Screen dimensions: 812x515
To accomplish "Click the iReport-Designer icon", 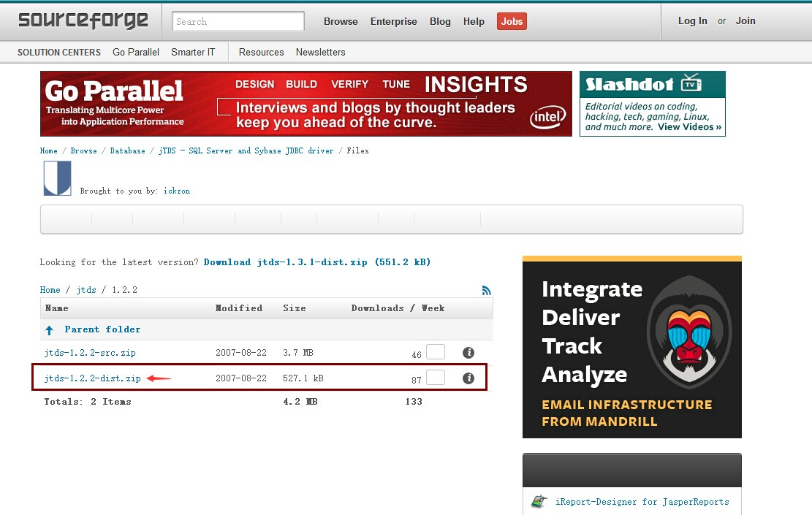I will (539, 502).
